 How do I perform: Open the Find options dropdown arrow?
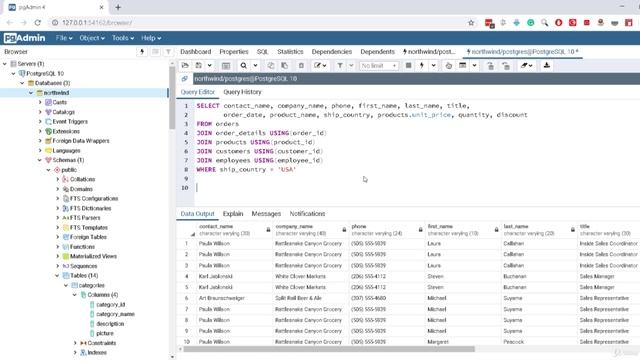(x=256, y=66)
